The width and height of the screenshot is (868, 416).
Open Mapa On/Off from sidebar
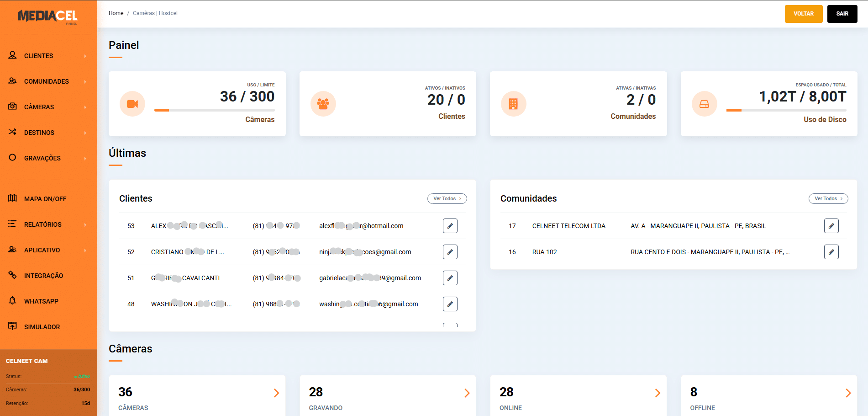[x=45, y=199]
